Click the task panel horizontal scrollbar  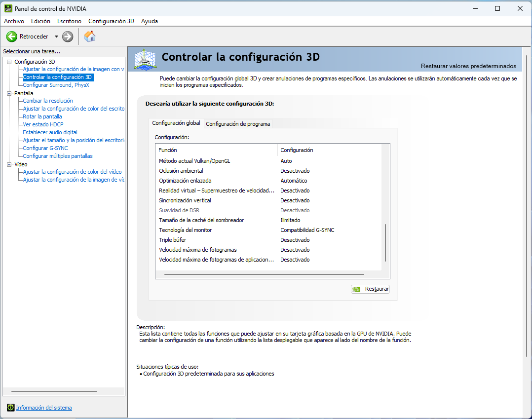54,391
